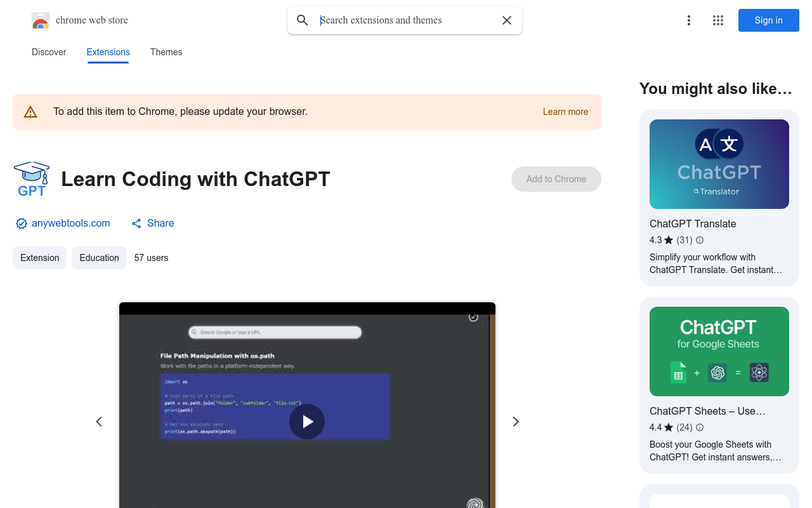Click the disabled Add to Chrome button

click(x=556, y=179)
